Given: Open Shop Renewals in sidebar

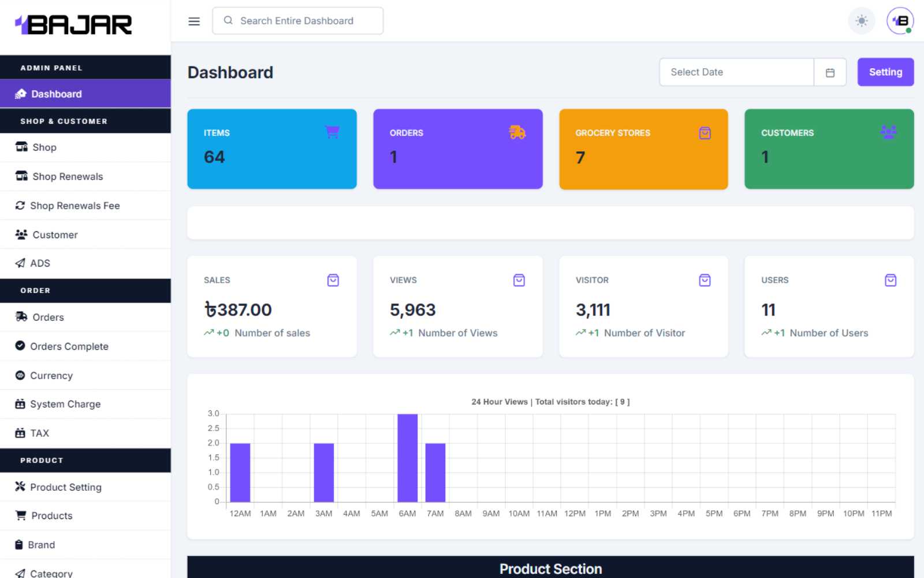Looking at the screenshot, I should click(x=85, y=176).
